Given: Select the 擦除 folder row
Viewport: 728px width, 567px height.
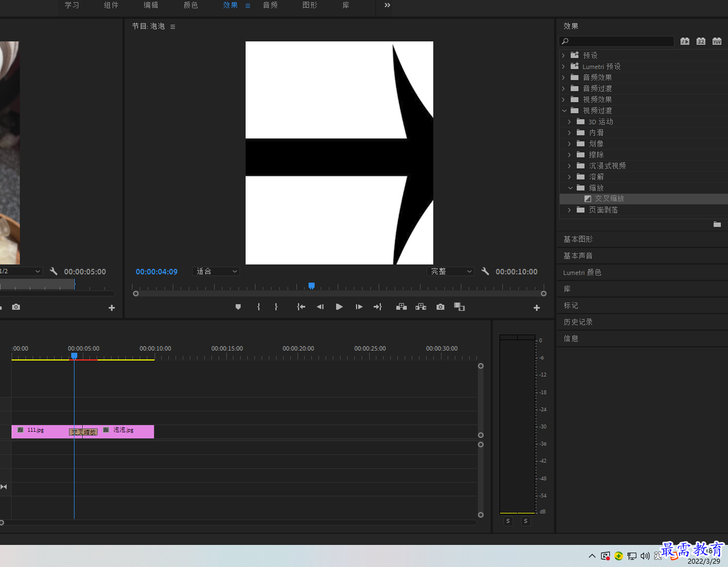Looking at the screenshot, I should [643, 155].
